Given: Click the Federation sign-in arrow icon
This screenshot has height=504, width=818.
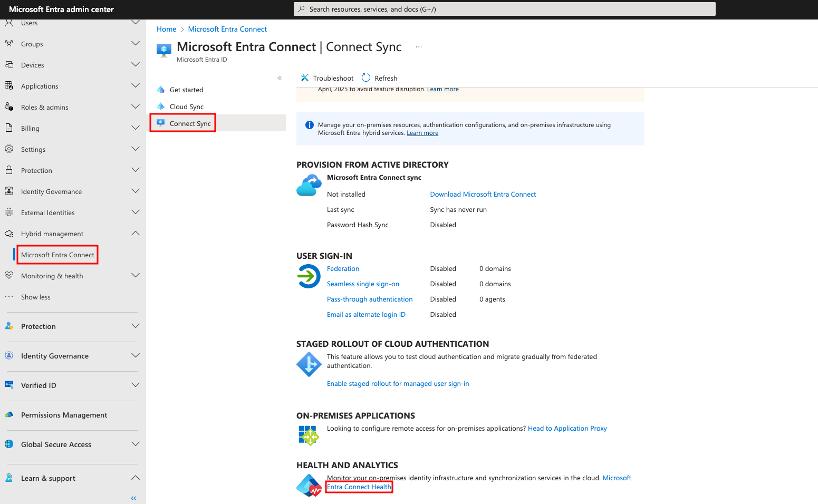Looking at the screenshot, I should point(309,276).
